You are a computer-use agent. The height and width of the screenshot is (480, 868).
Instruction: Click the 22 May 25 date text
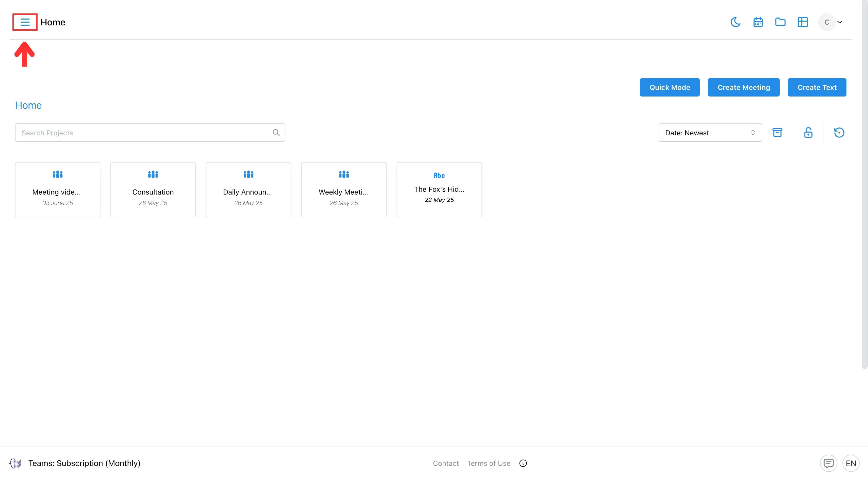click(439, 200)
